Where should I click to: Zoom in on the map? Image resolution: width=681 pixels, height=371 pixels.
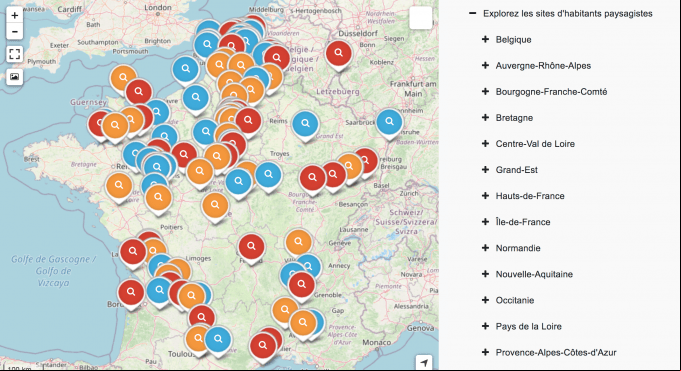pyautogui.click(x=14, y=15)
